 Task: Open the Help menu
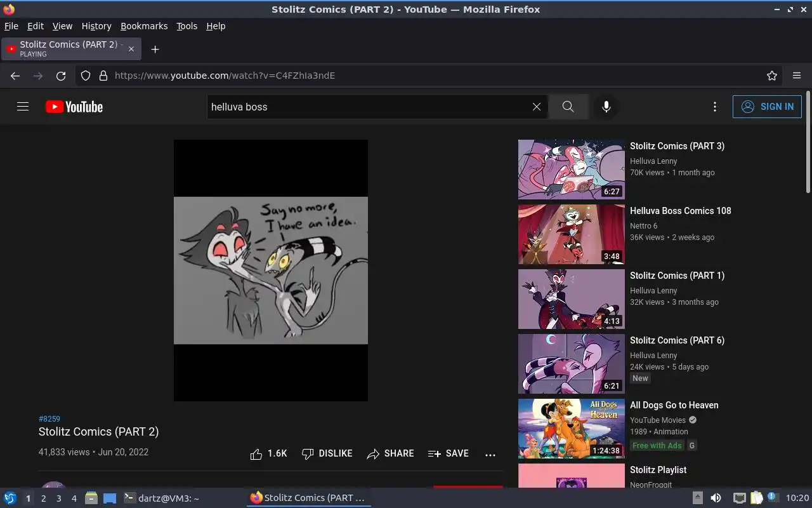click(x=216, y=26)
